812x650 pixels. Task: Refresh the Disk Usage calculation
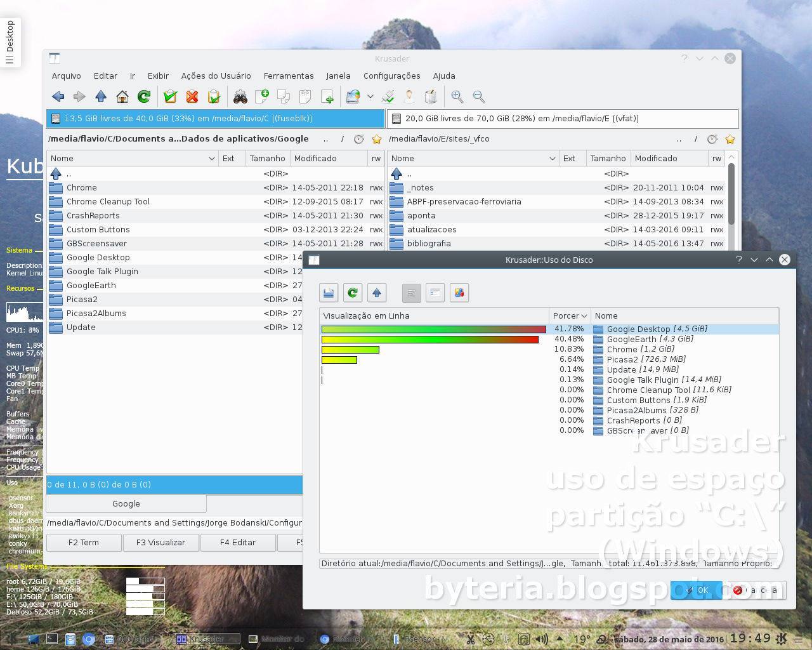coord(353,293)
